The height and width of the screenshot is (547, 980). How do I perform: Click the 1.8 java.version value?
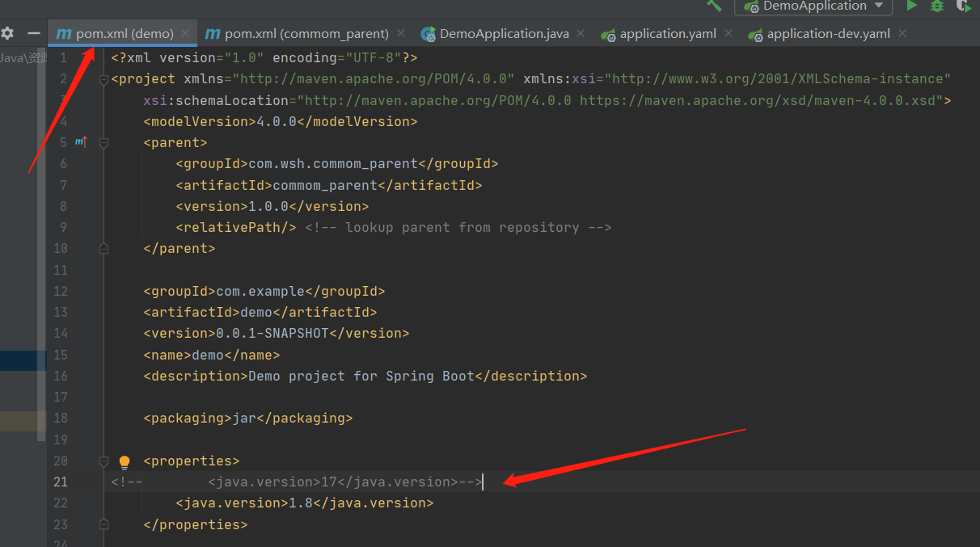301,503
